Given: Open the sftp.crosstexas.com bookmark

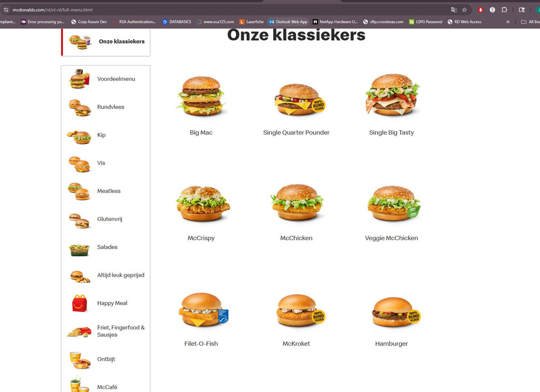Looking at the screenshot, I should coord(384,22).
